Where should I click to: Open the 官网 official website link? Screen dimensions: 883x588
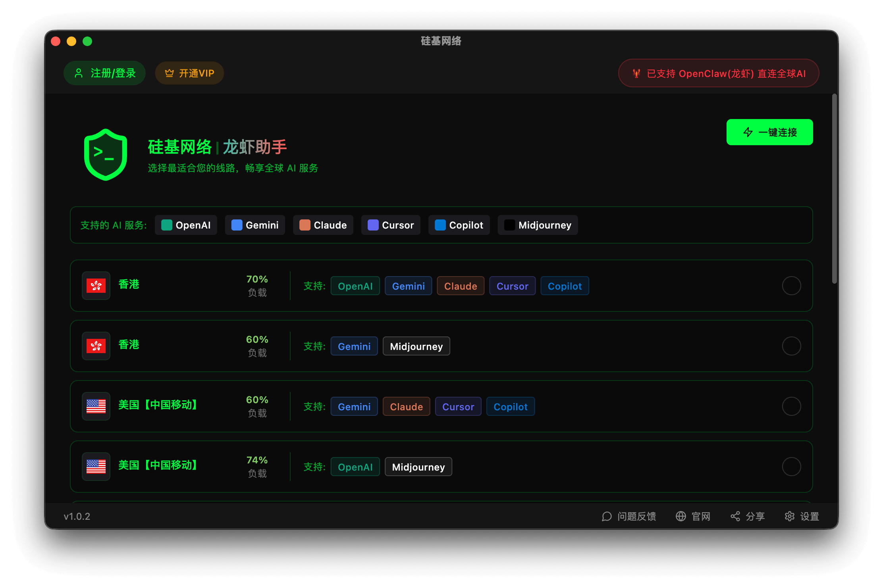coord(693,516)
